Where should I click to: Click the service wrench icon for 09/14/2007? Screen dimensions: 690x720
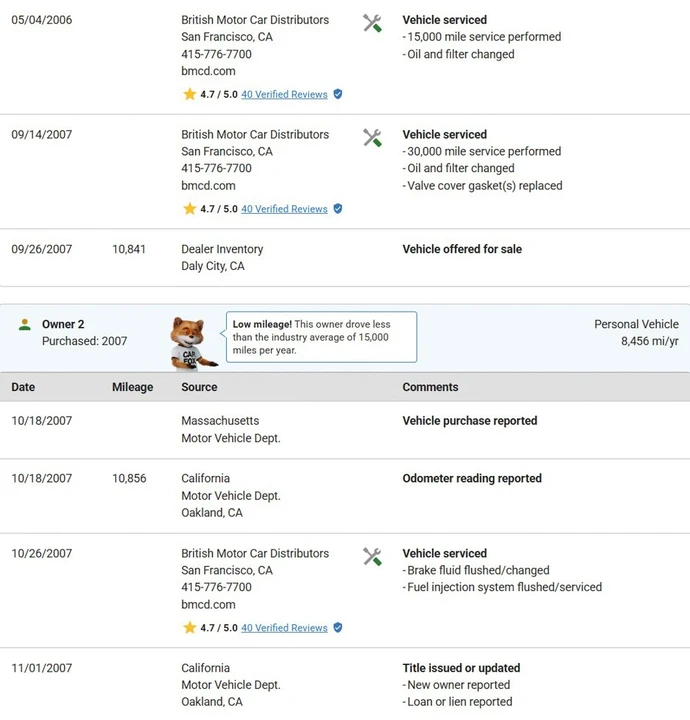pos(372,138)
